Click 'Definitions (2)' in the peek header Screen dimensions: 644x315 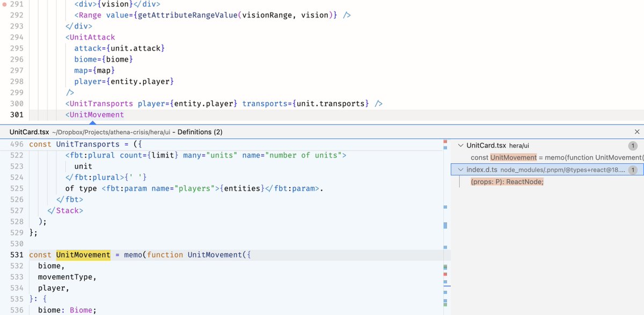pos(200,132)
